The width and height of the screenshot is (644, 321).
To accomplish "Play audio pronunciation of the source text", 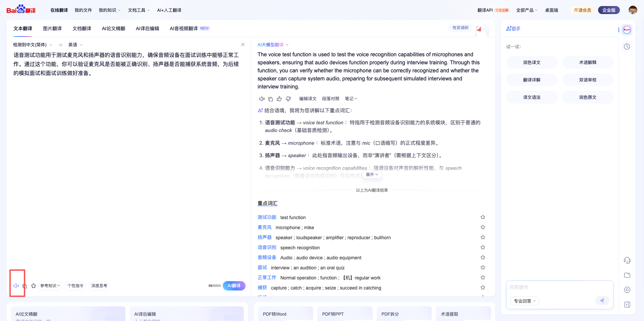I will 16,285.
